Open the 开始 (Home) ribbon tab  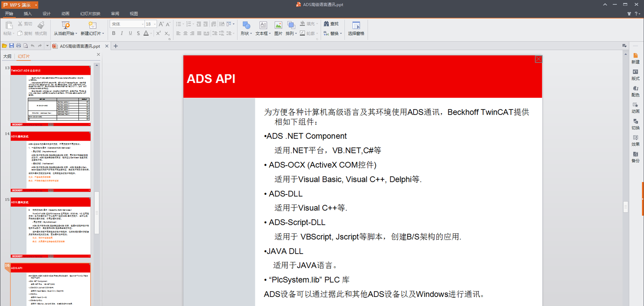click(x=9, y=14)
